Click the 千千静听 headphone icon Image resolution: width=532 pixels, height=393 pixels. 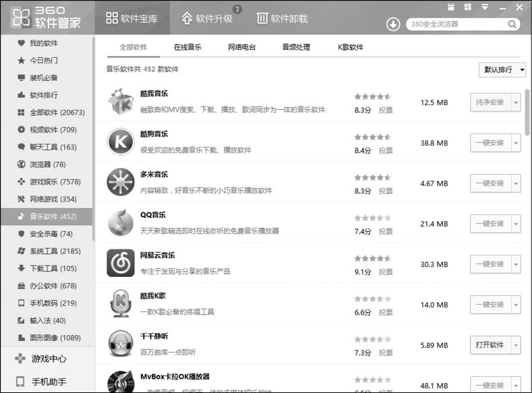point(121,344)
